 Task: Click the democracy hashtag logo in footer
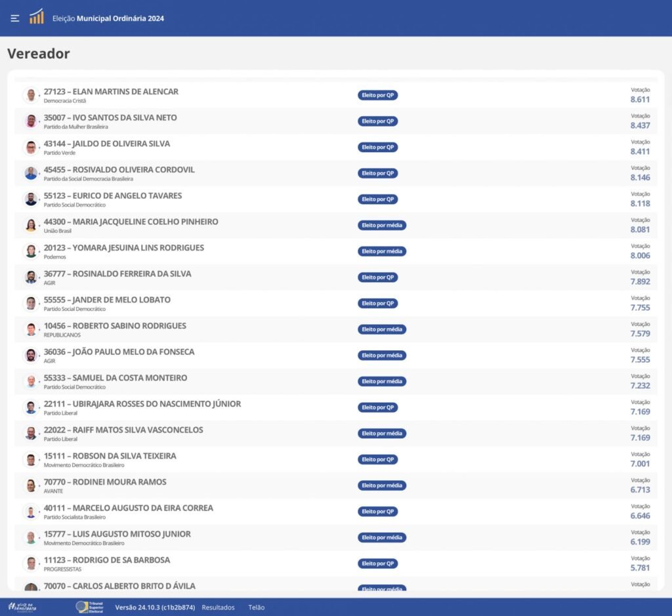[22, 607]
